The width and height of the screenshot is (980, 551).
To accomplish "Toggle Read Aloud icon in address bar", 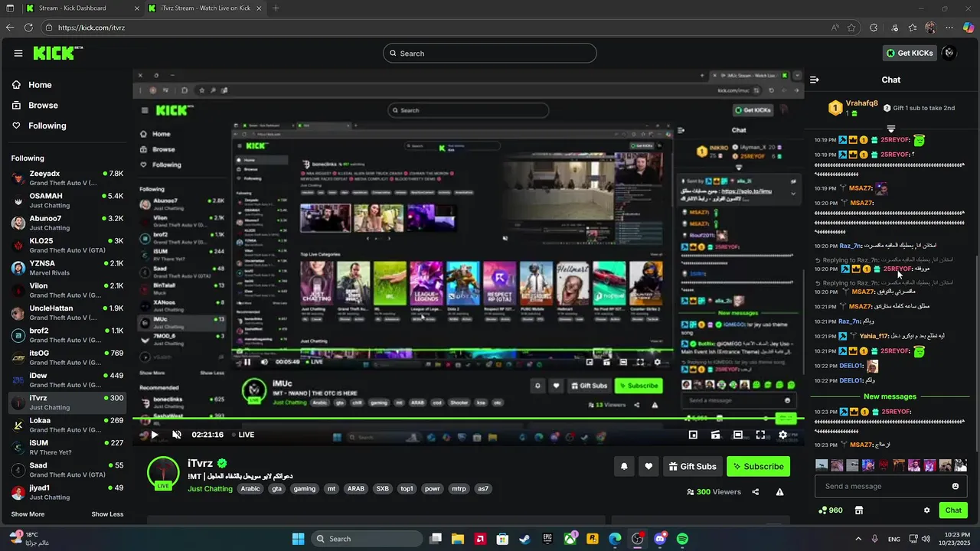I will [835, 28].
